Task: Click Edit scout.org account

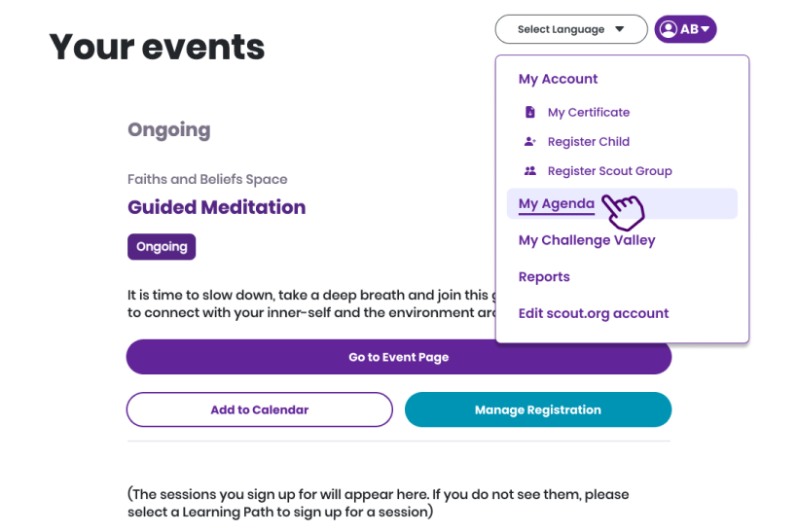Action: [594, 314]
